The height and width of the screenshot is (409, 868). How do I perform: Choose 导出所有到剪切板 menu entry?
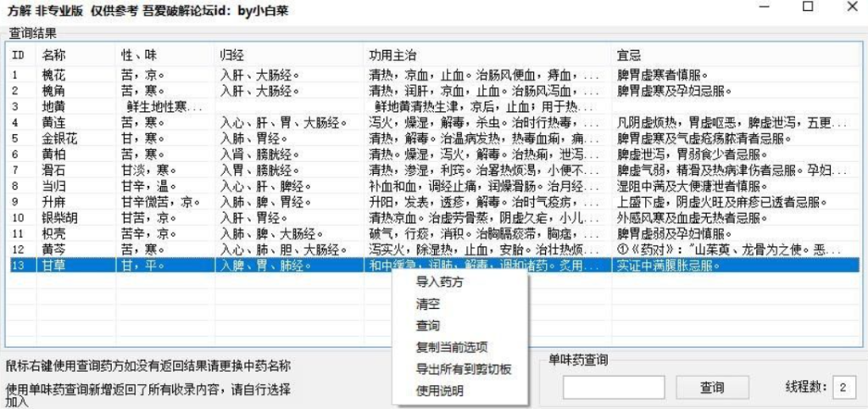pos(463,369)
